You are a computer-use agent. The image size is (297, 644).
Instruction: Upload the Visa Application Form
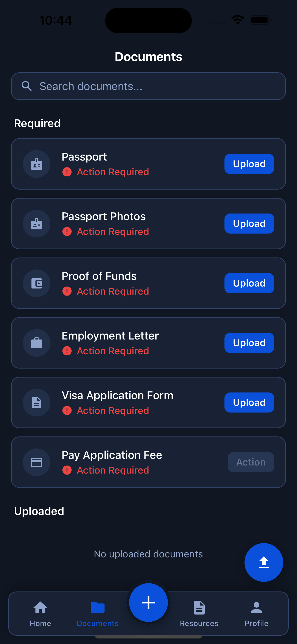point(249,403)
